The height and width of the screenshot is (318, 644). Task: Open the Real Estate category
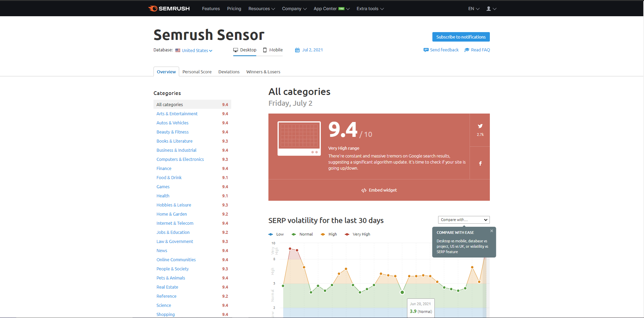click(x=167, y=287)
